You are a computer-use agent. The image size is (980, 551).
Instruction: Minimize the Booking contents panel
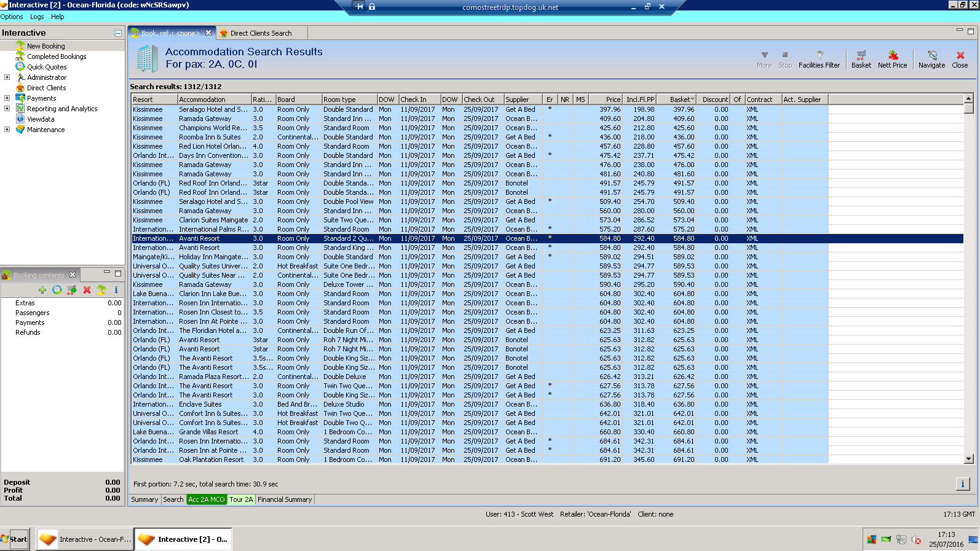coord(107,273)
